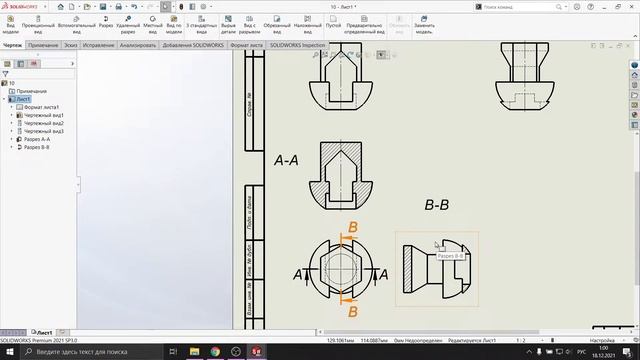
Task: Insert a Пустой (Empty) view
Action: tap(333, 22)
